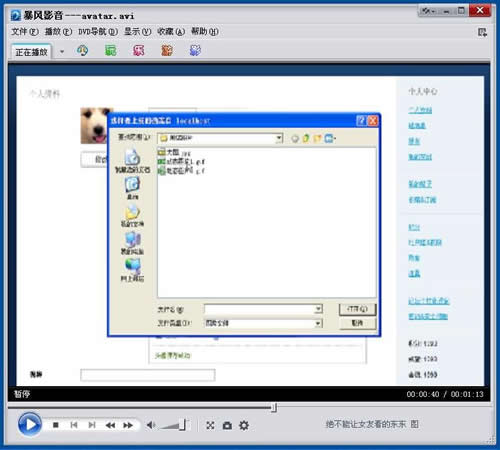Viewport: 500px width, 450px height.
Task: Select the My Documents icon in the dialog sidebar
Action: (132, 216)
